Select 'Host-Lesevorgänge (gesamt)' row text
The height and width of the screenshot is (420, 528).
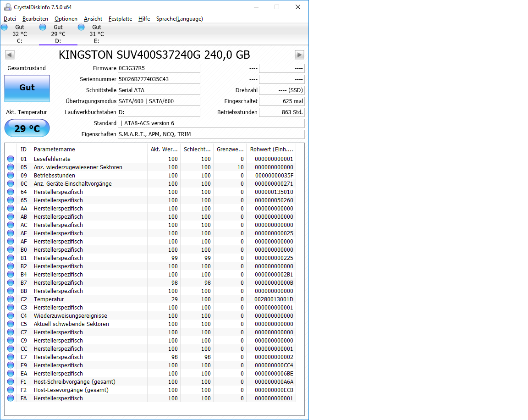tap(71, 390)
